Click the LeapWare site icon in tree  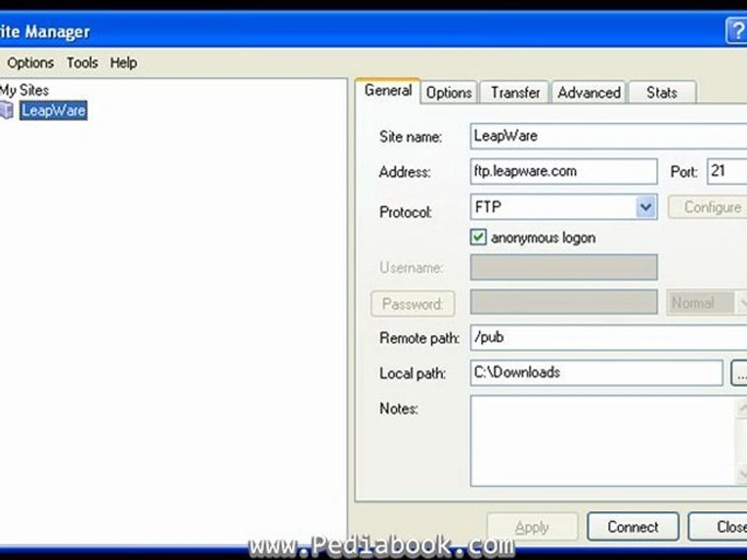6,110
